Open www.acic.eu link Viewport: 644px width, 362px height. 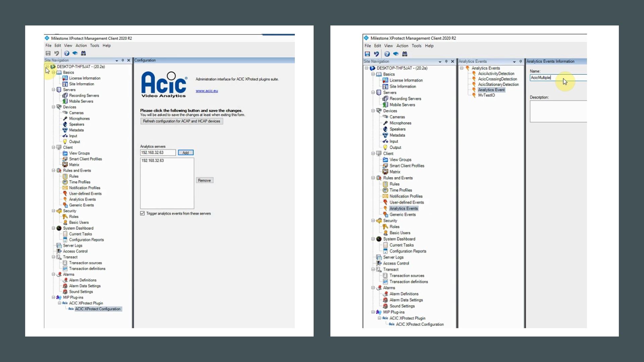point(207,91)
